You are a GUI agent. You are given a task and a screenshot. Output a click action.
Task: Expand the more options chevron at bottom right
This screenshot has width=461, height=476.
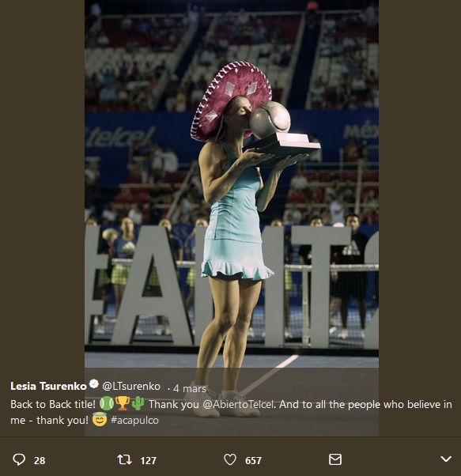[x=445, y=459]
